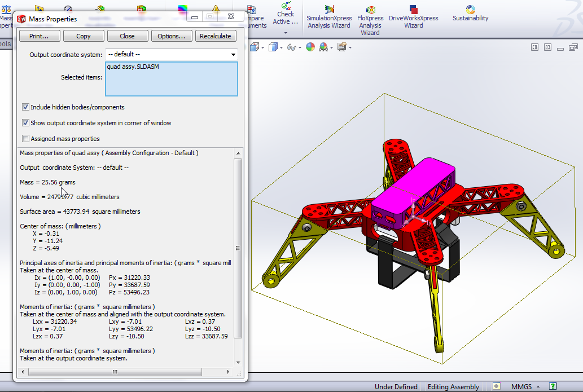583x392 pixels.
Task: Click 'Editing Assembly' in the status bar
Action: pos(453,387)
